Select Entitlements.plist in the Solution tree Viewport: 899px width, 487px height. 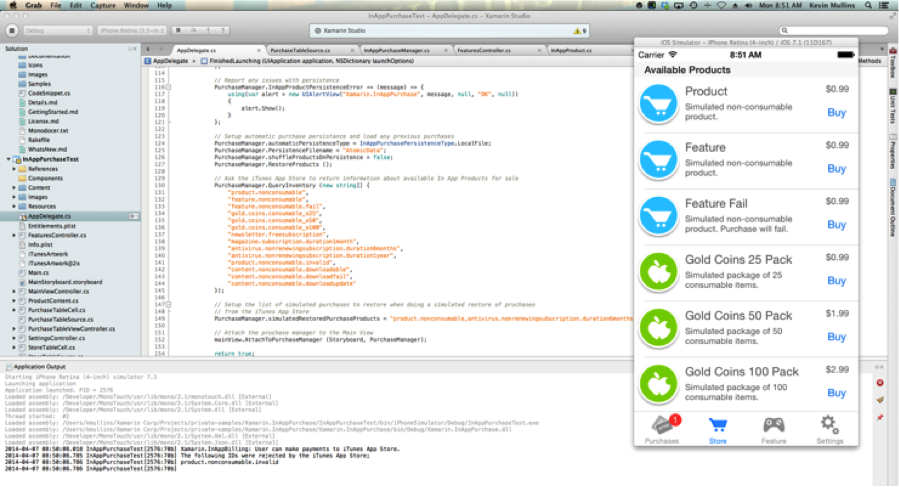(x=52, y=226)
